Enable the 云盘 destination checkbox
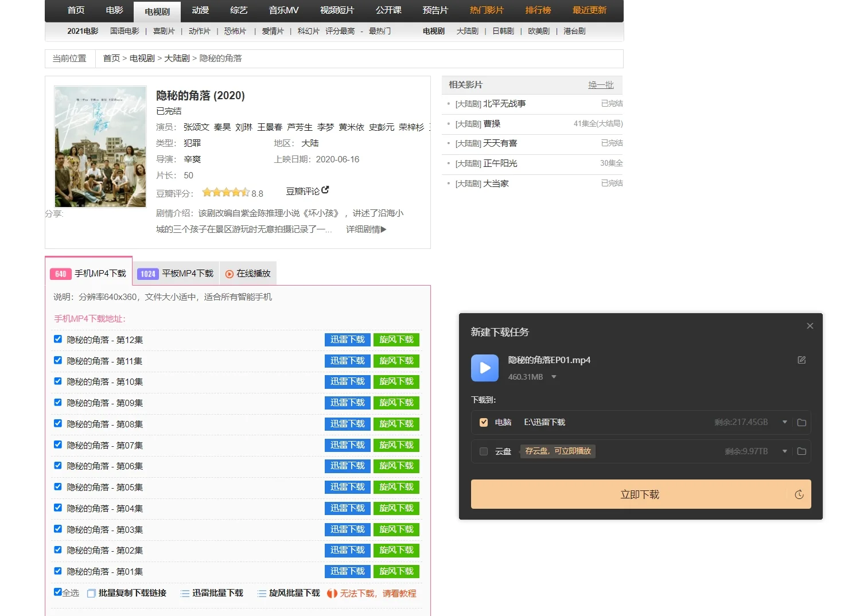 484,451
